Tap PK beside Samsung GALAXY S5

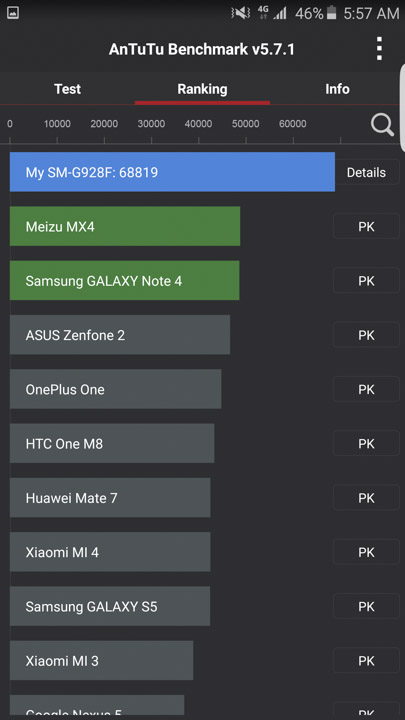pos(366,606)
